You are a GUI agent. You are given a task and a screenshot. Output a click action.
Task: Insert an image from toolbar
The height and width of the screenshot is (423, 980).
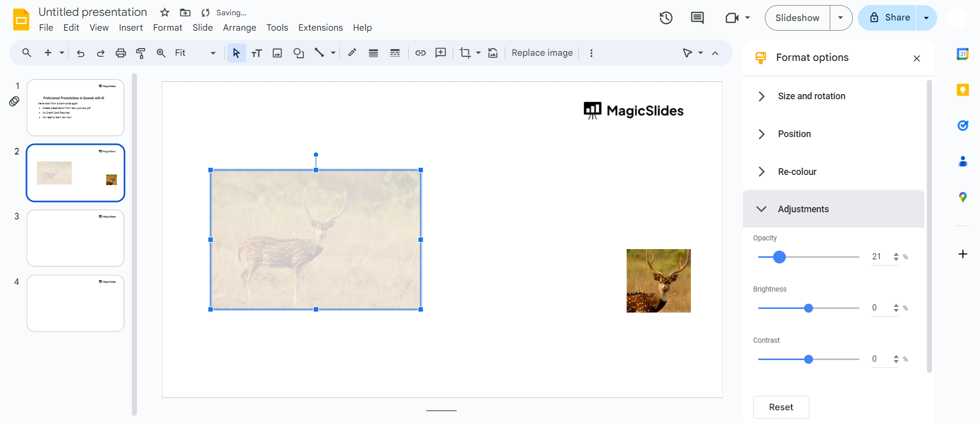point(277,53)
